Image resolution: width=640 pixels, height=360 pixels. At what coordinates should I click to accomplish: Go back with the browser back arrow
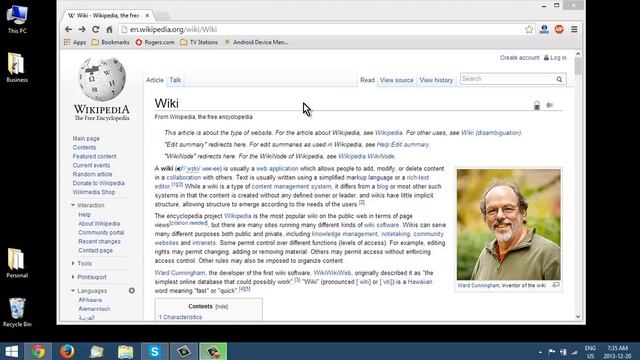click(68, 29)
